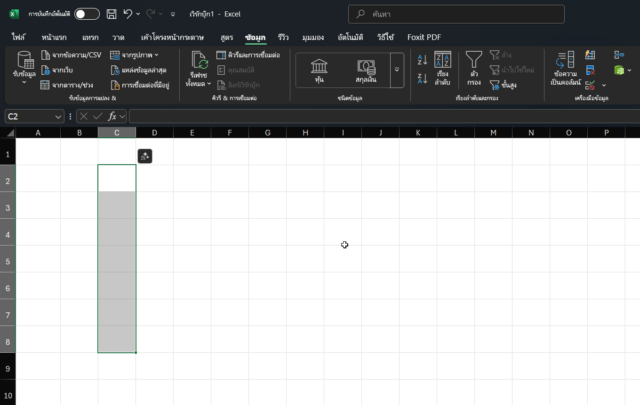Open the Automate (อัตโนมัติ) tab
Screen dimensions: 640x405
350,37
